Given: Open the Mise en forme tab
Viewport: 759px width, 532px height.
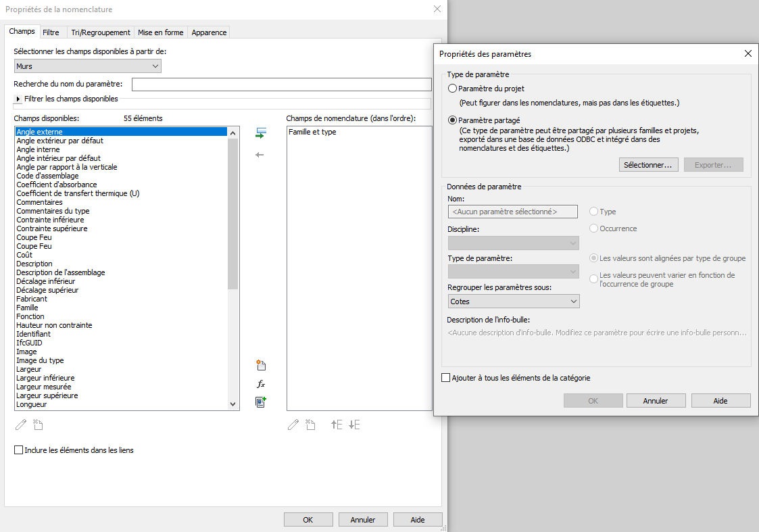Looking at the screenshot, I should tap(160, 32).
